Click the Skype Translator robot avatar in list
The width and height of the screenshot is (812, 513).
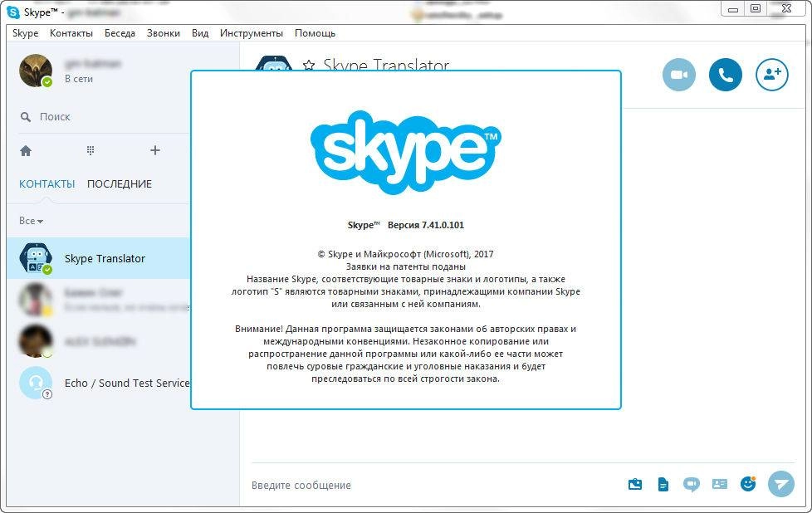click(x=36, y=258)
